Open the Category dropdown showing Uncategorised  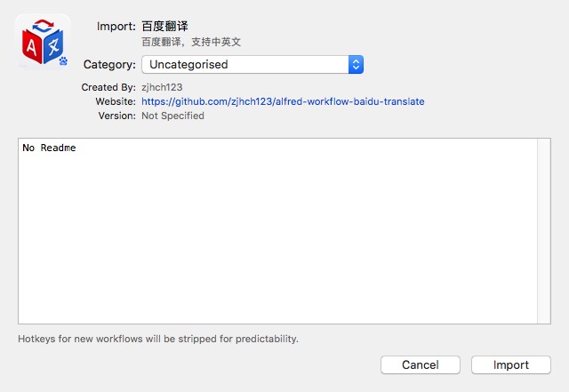(x=252, y=65)
